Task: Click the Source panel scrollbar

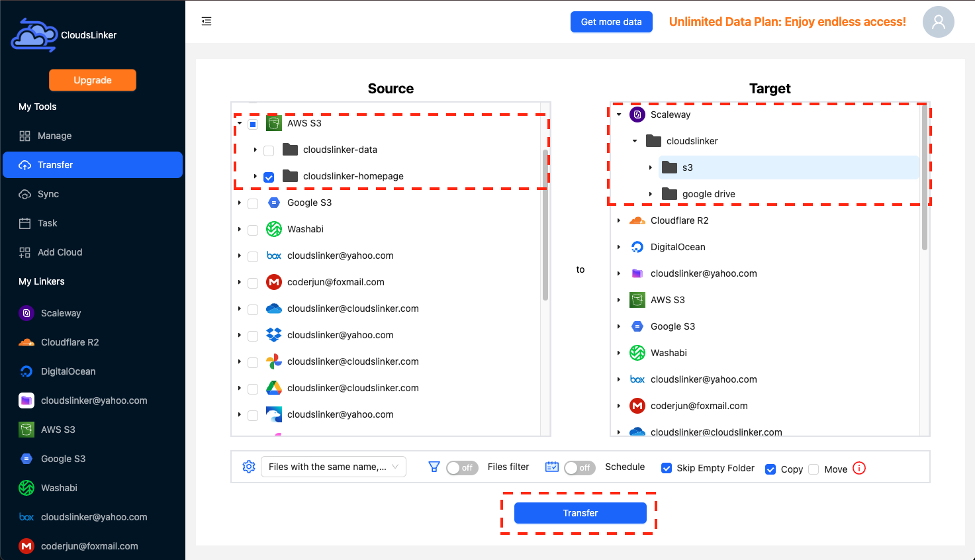Action: pyautogui.click(x=545, y=225)
